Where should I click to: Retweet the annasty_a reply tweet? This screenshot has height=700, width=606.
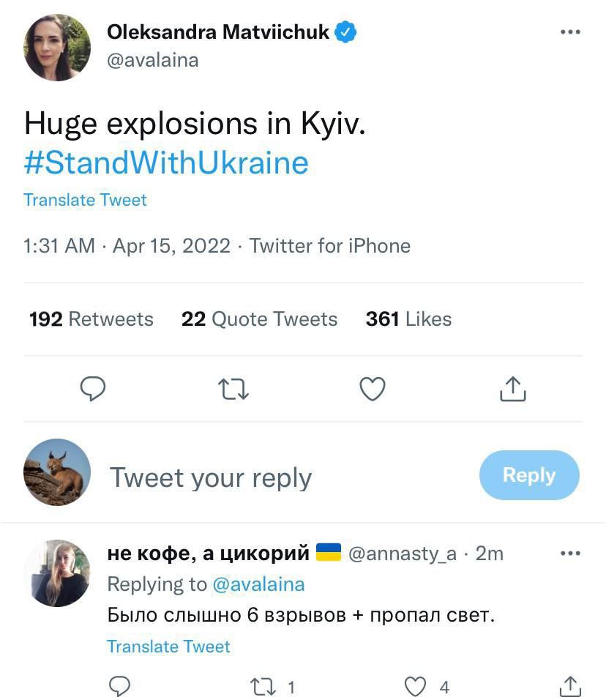click(262, 687)
